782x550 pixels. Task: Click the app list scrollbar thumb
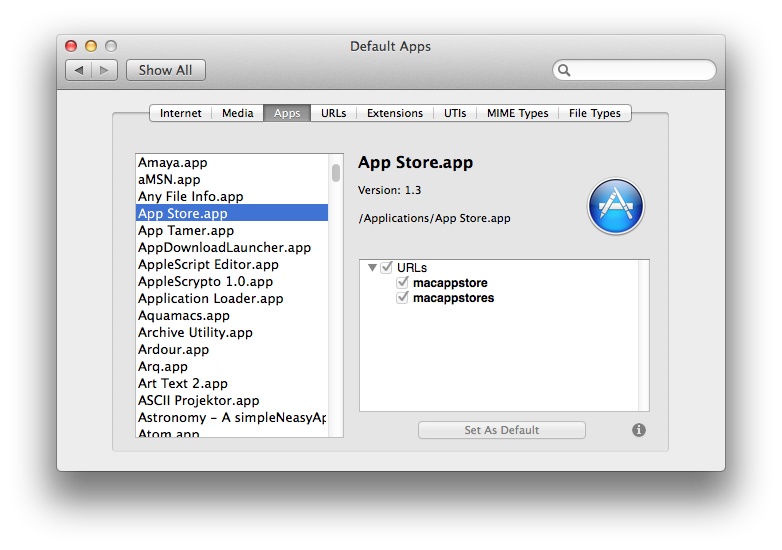[x=336, y=173]
